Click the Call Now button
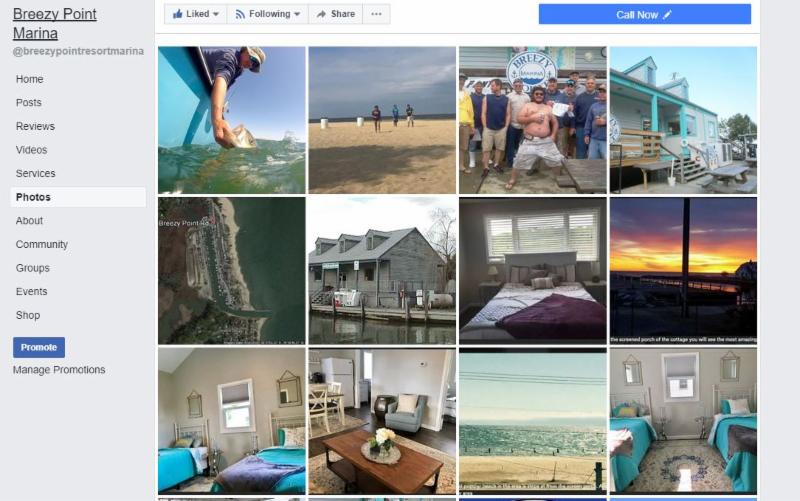This screenshot has height=501, width=800. click(x=645, y=14)
